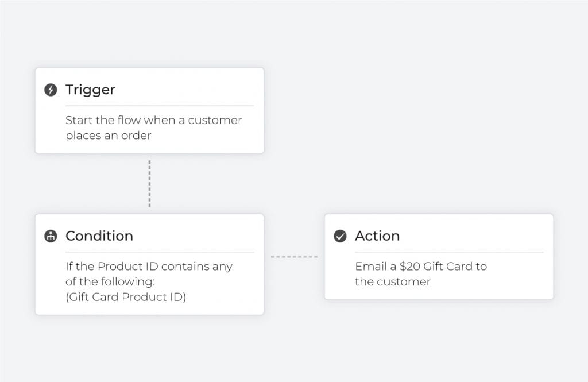Click vertical dotted connector below Trigger
Viewport: 588px width, 382px height.
(x=150, y=184)
